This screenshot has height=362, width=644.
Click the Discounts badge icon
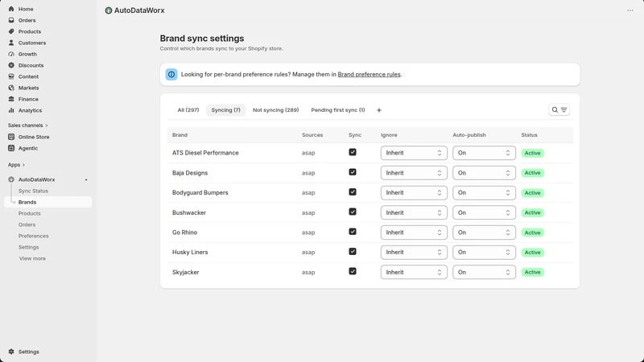tap(11, 65)
